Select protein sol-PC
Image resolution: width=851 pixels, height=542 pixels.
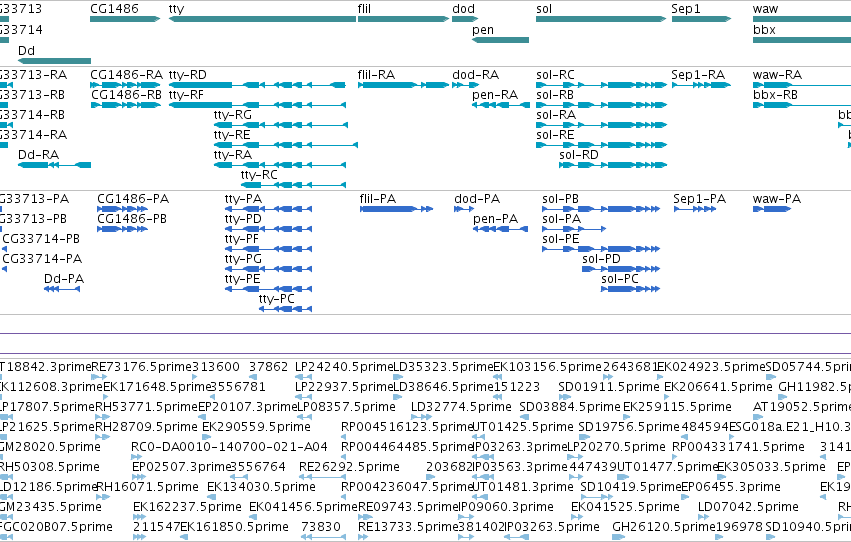coord(631,289)
